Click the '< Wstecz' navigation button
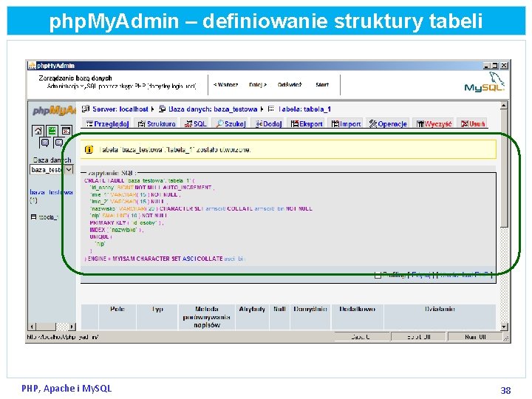 (225, 84)
